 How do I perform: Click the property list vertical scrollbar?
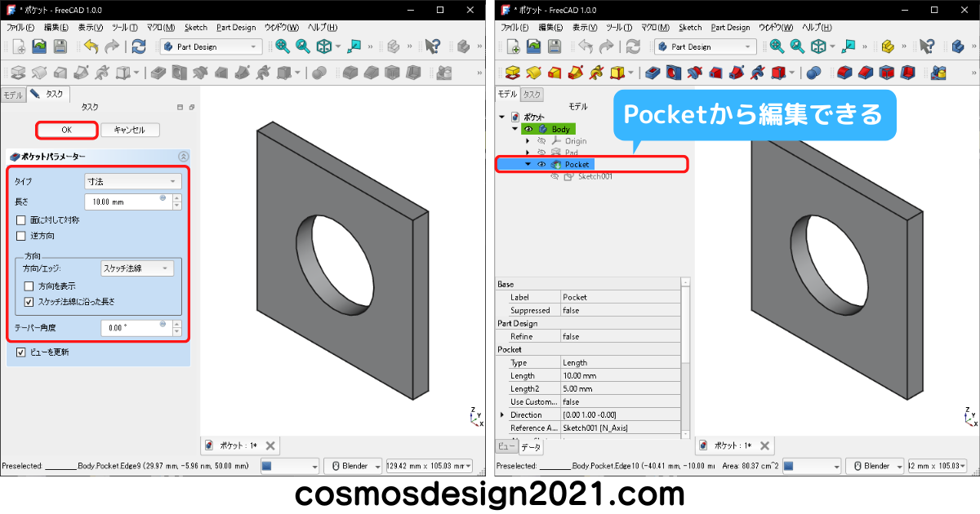(x=685, y=357)
